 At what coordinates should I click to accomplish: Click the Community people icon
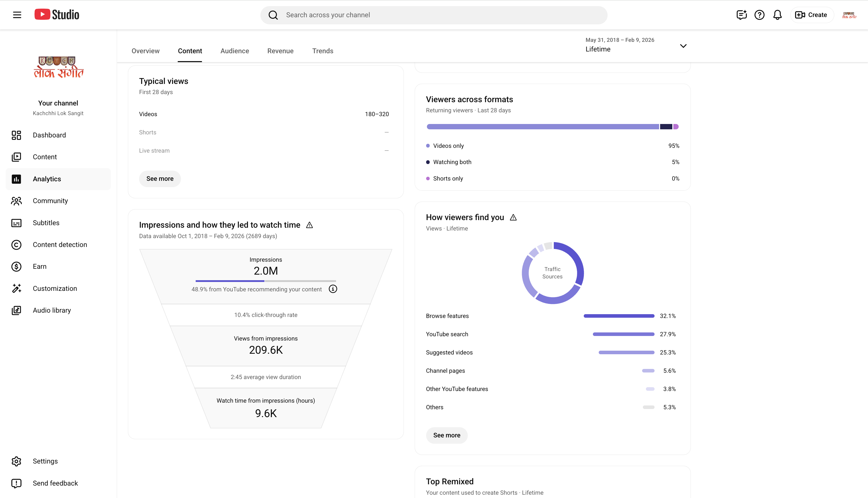coord(16,201)
